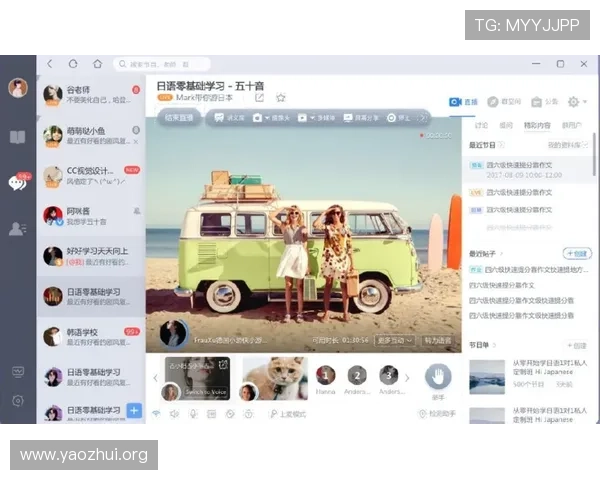
Task: Click the 上麦模式 mic mode button
Action: 288,414
